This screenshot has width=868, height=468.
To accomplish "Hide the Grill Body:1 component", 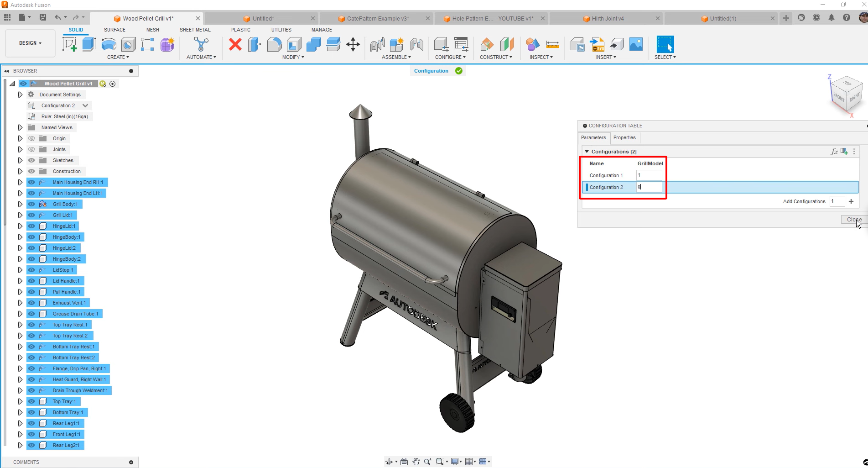I will coord(31,204).
